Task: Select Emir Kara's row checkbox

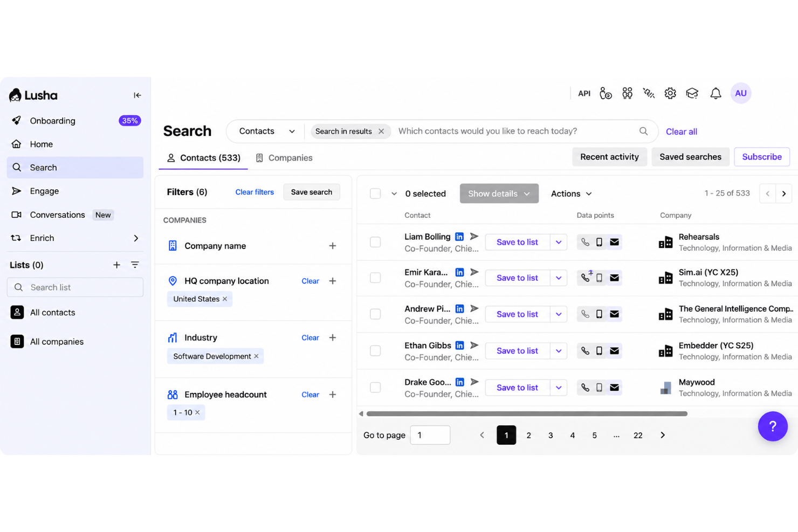Action: 375,278
